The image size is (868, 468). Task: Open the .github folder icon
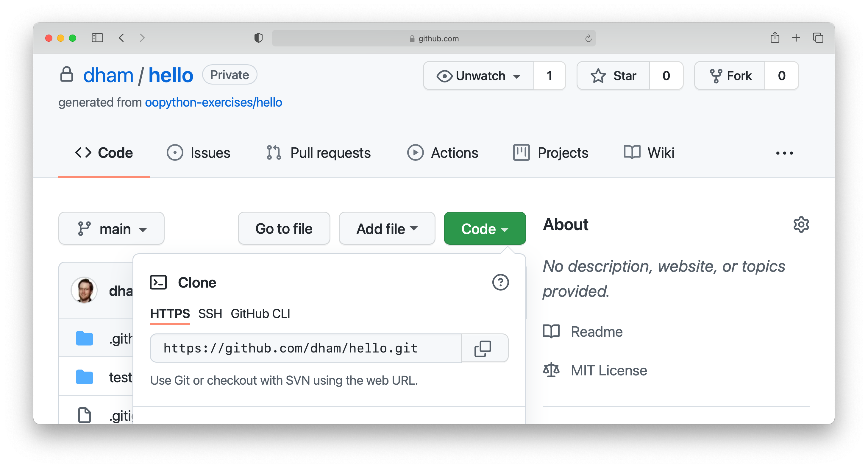pyautogui.click(x=84, y=338)
